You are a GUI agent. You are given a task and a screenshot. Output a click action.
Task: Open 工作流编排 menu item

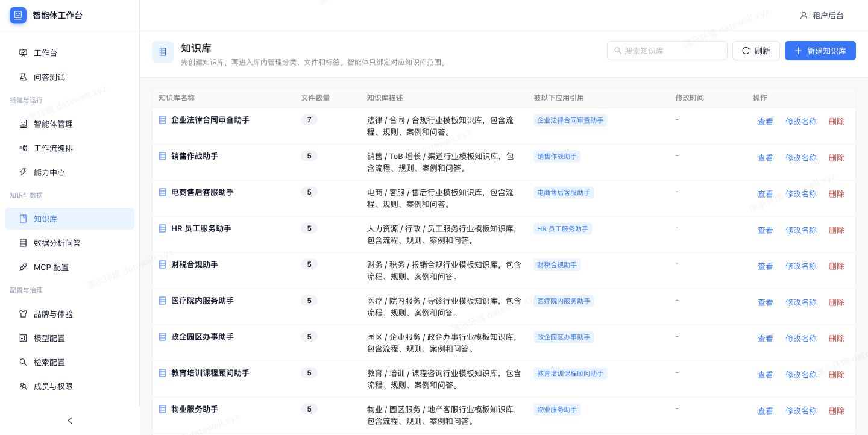69,148
